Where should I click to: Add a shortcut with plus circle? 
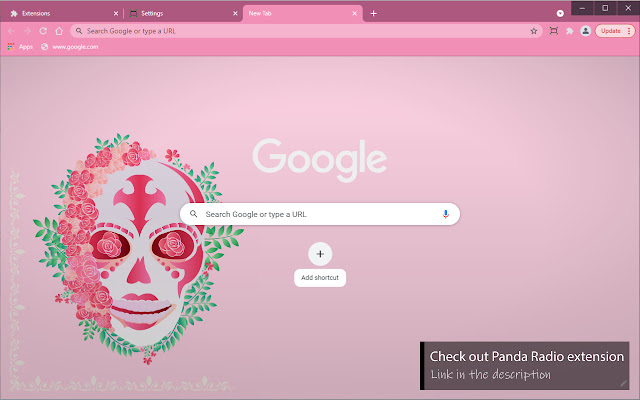[320, 254]
